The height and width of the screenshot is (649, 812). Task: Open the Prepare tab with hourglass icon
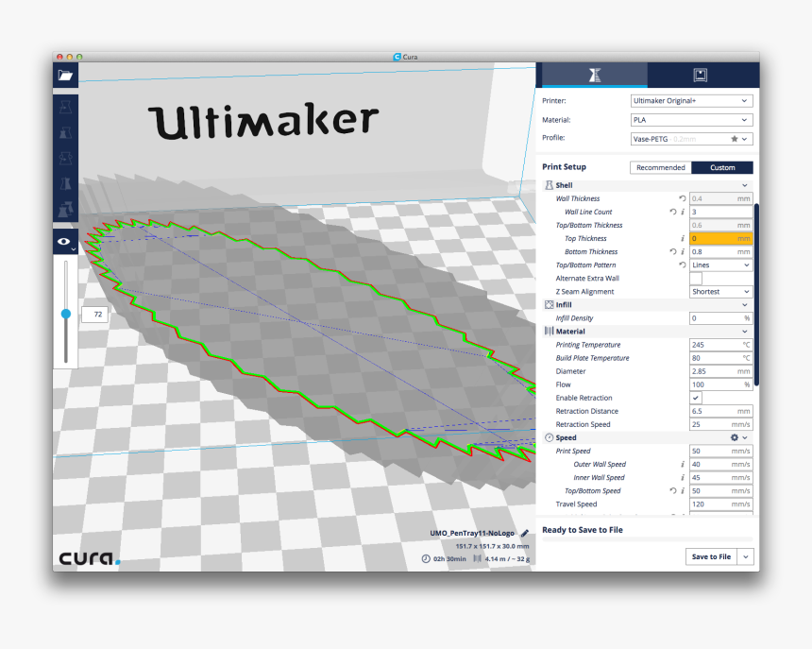593,75
